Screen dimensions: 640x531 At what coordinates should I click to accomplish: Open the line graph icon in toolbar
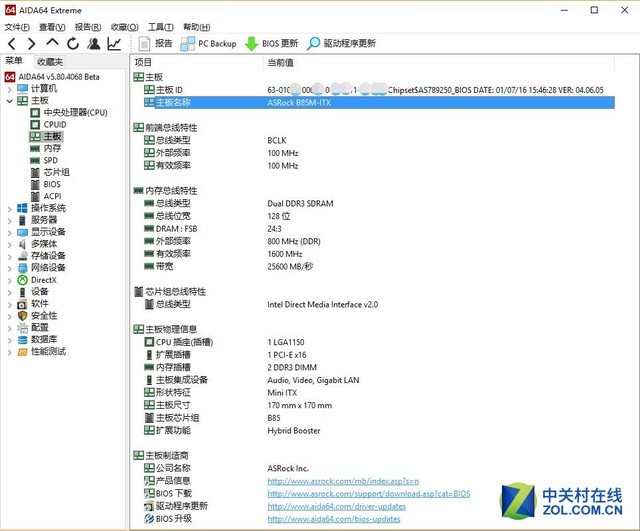[x=114, y=44]
